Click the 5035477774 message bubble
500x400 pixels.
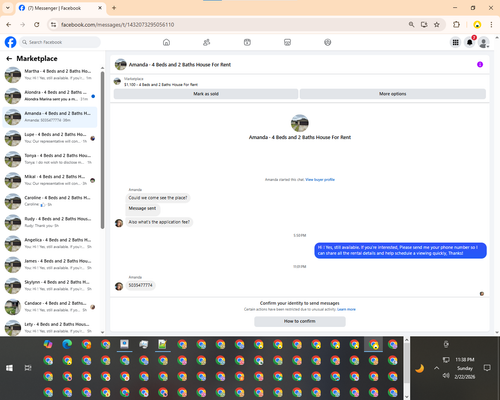[x=140, y=285]
